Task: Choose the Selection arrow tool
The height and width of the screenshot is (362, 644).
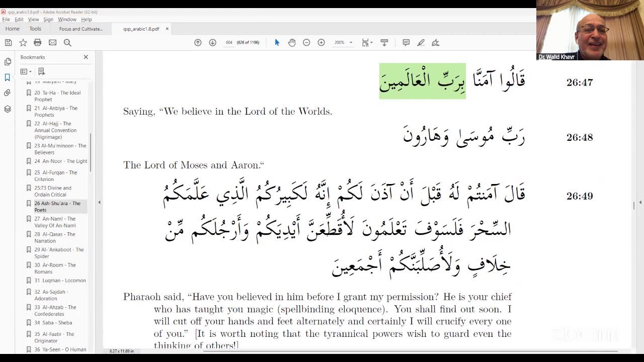Action: tap(277, 43)
